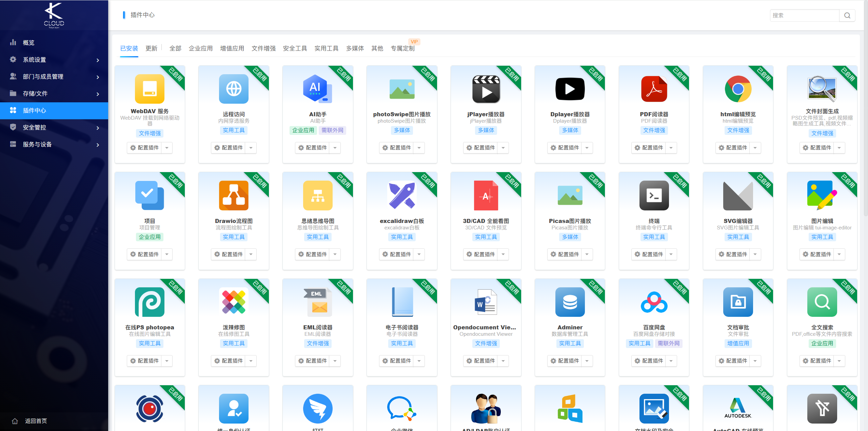868x431 pixels.
Task: Select the 多媒体 category tab
Action: coord(355,48)
